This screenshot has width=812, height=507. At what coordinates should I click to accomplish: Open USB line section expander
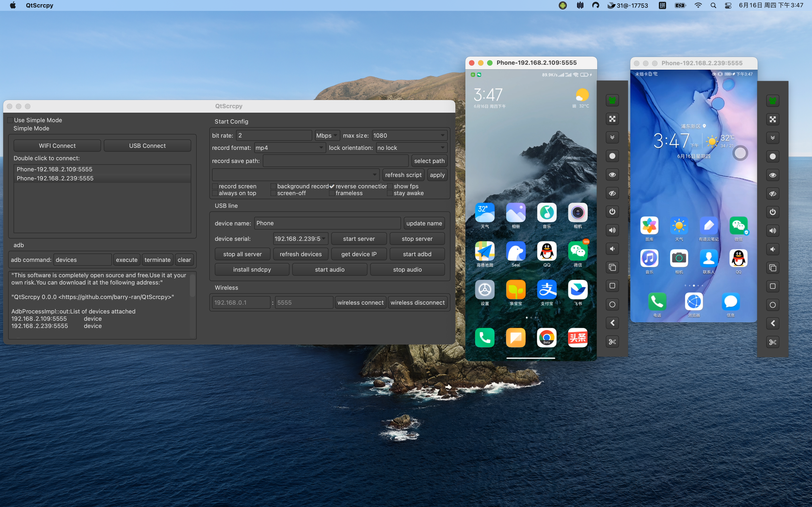pyautogui.click(x=226, y=206)
